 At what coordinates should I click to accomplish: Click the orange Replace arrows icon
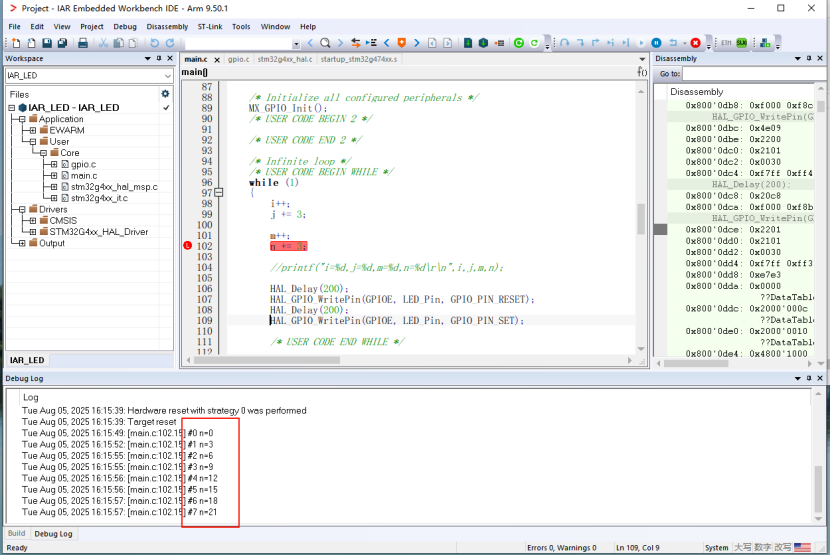coord(356,43)
